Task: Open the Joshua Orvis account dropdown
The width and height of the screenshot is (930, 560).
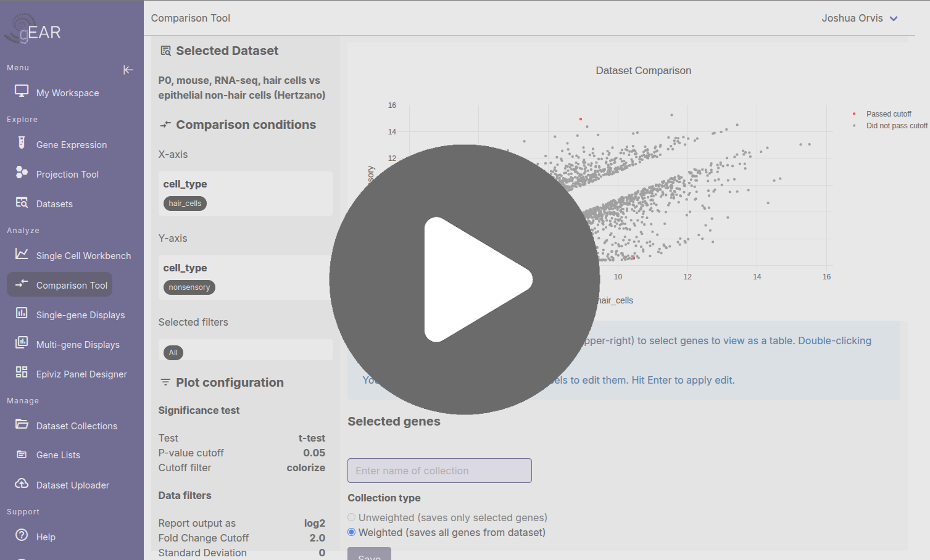Action: (x=860, y=18)
